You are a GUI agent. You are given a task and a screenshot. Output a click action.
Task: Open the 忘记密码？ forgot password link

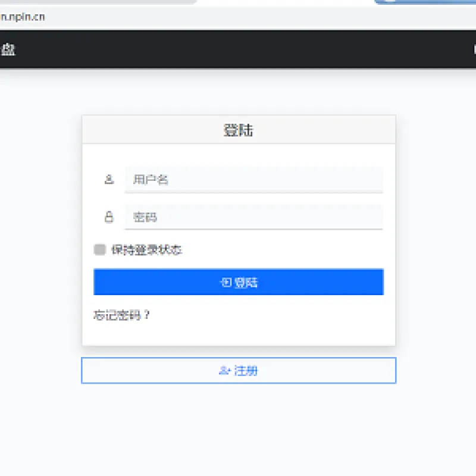point(121,315)
